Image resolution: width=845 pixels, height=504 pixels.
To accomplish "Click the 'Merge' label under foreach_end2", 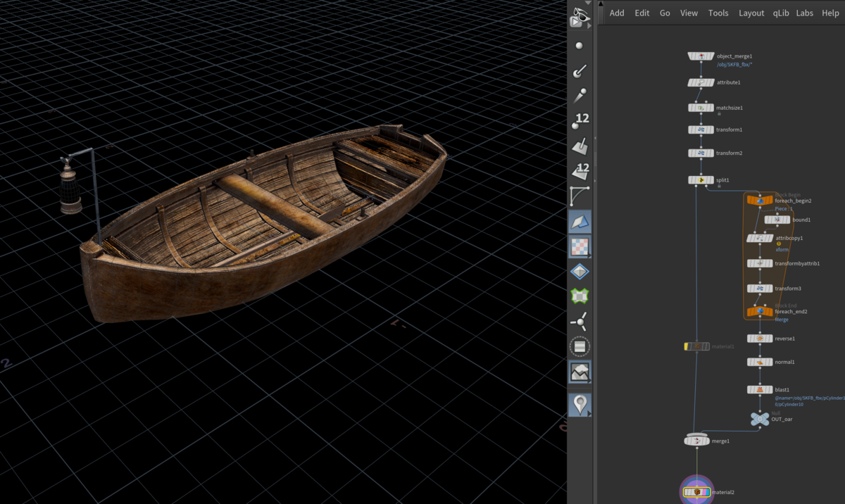I will 782,320.
